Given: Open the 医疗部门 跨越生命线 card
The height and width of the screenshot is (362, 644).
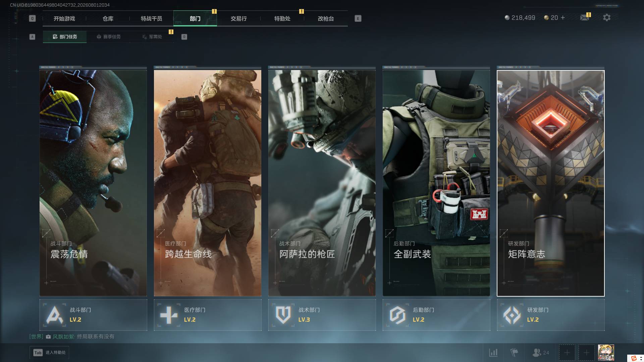Looking at the screenshot, I should tap(208, 183).
